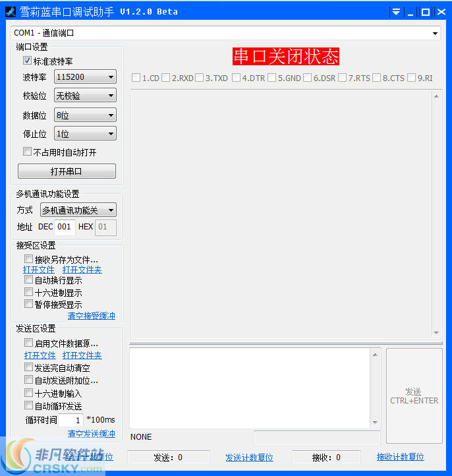The width and height of the screenshot is (452, 476).
Task: Enable 自动循环发送 checkbox
Action: point(28,405)
